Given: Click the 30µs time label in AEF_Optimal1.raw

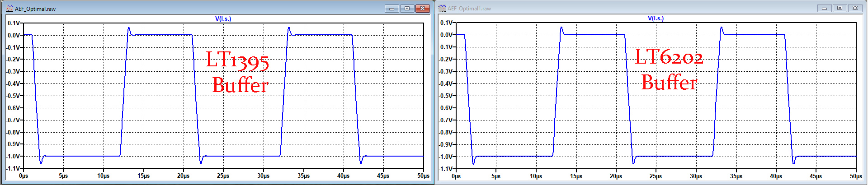Looking at the screenshot, I should [696, 176].
